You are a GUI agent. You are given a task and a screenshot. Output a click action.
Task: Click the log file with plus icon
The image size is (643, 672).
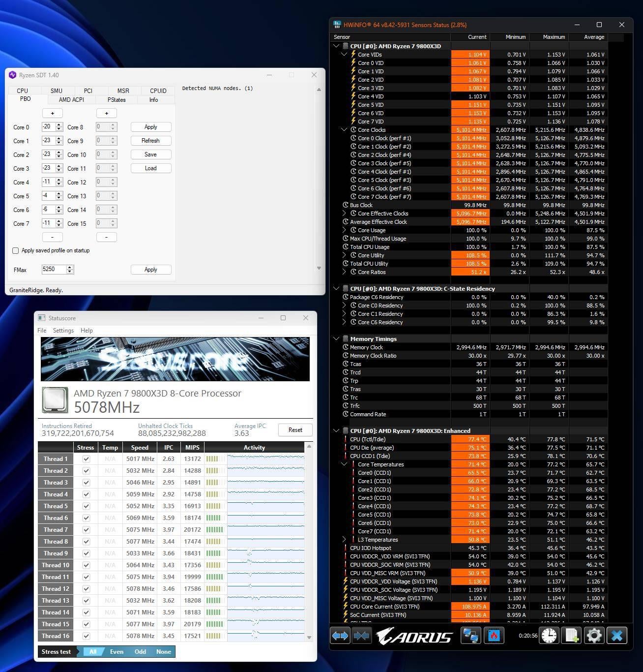pos(572,636)
